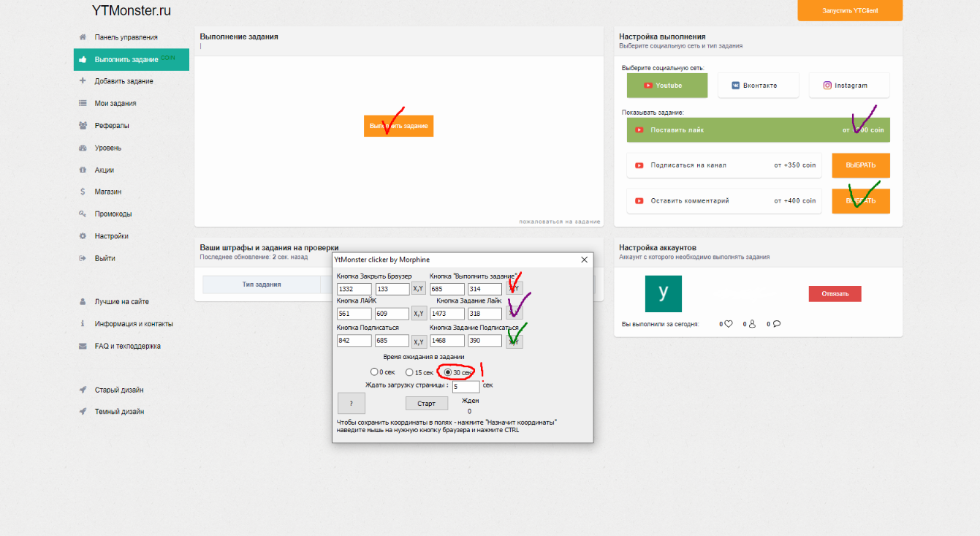Click the key icon beside Промокоды
The width and height of the screenshot is (980, 536).
(x=83, y=214)
